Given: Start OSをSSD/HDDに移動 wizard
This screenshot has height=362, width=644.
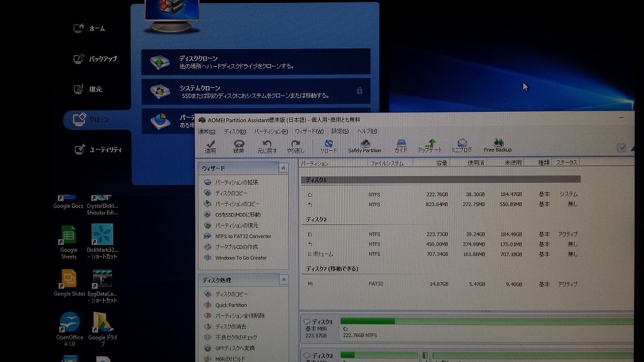Looking at the screenshot, I should pyautogui.click(x=233, y=215).
